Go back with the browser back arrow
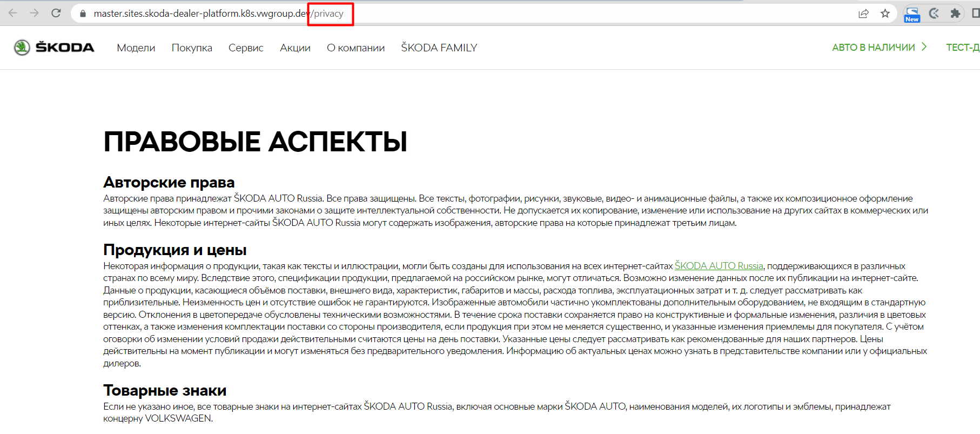This screenshot has height=434, width=980. pos(13,13)
